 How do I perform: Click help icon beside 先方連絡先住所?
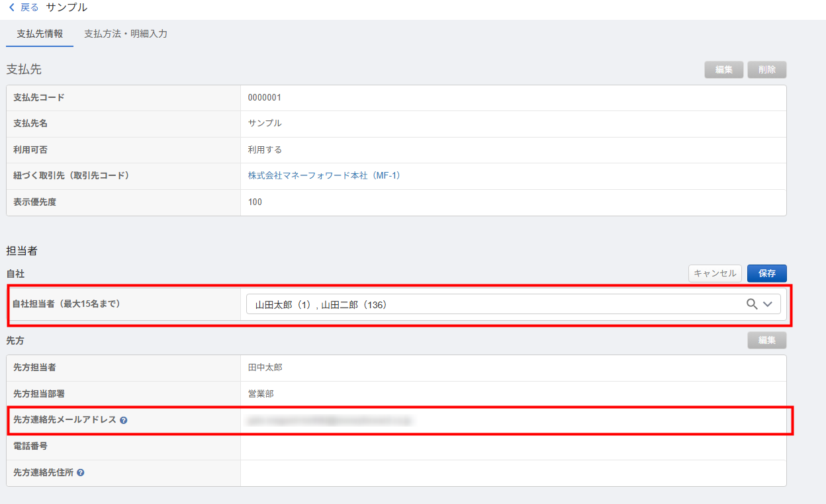[81, 473]
